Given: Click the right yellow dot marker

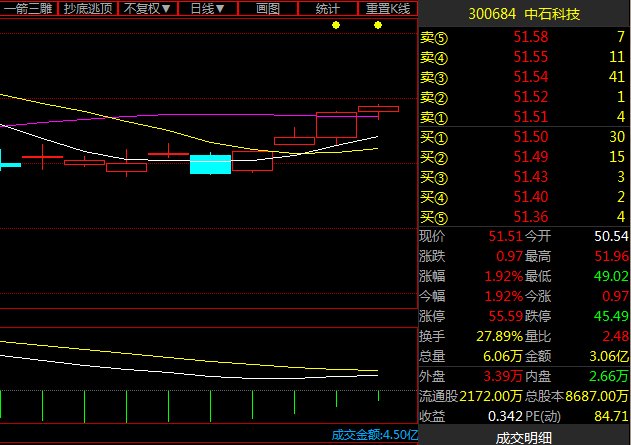Looking at the screenshot, I should (x=378, y=25).
